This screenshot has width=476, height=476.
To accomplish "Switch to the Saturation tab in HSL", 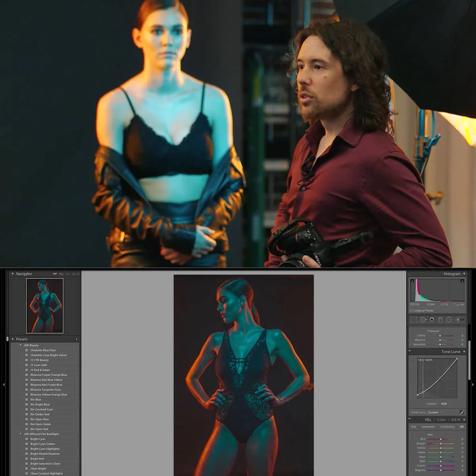I will (x=428, y=426).
